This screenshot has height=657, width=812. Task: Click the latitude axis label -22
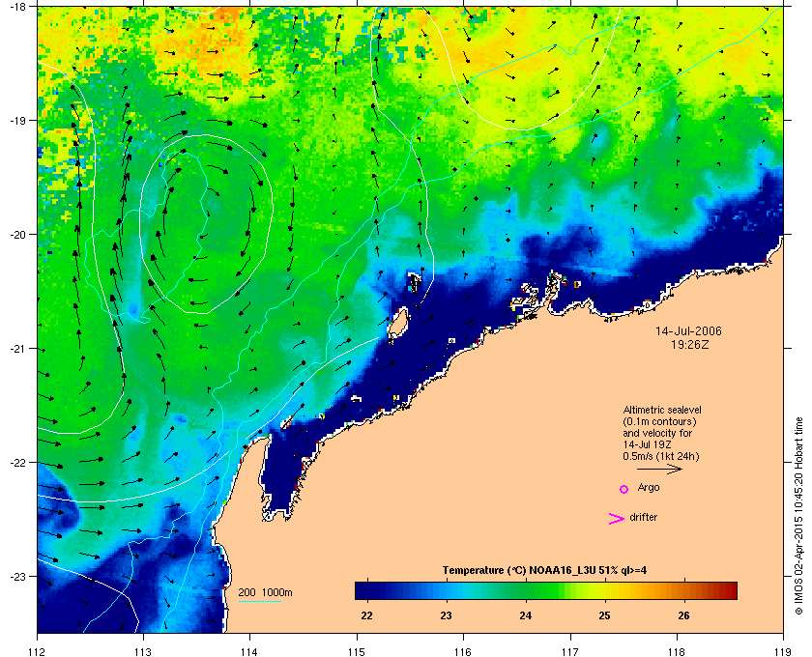17,463
